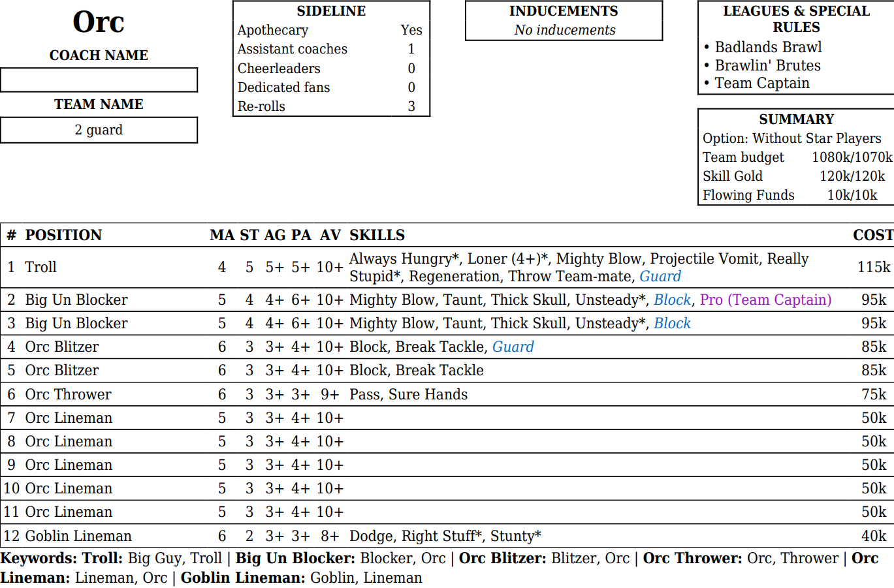Click 'Dodge, Right Stuff*, Stunty*' skills
This screenshot has width=894, height=588.
coord(445,536)
